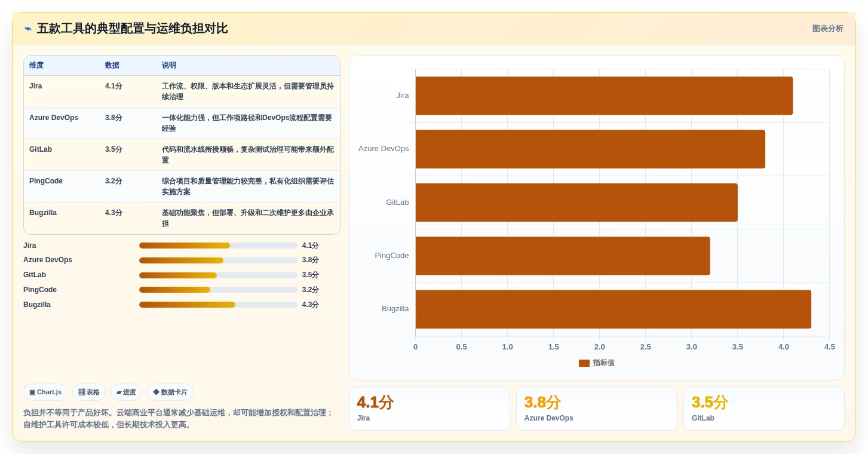Toggle the 指标值 legend swatch

(x=584, y=363)
